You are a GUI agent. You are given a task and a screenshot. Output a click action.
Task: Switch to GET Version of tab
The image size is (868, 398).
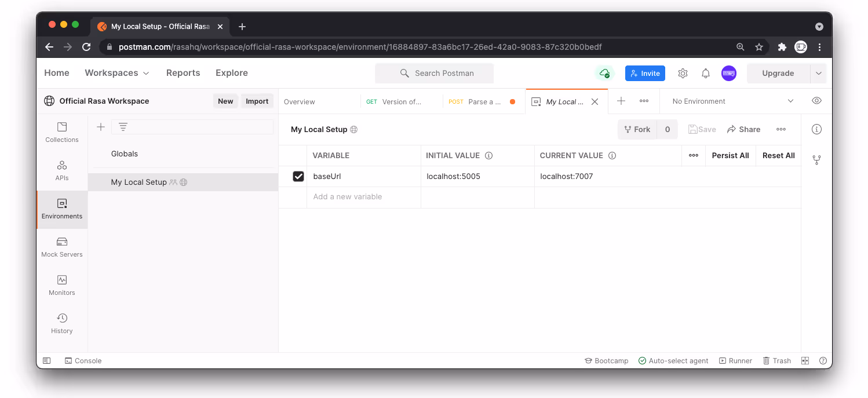[402, 101]
